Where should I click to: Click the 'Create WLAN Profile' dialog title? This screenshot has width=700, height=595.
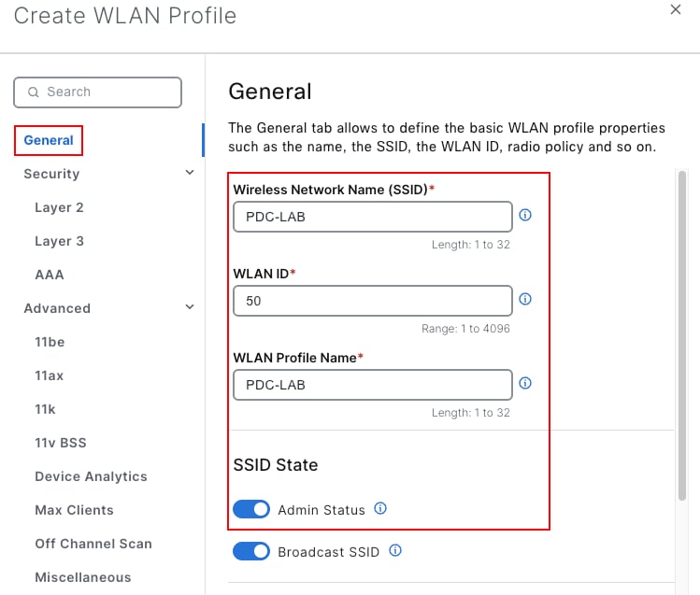pyautogui.click(x=125, y=16)
